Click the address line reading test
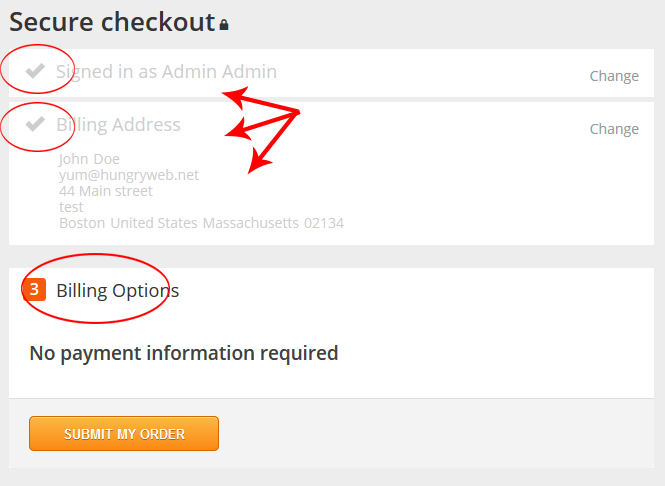 pos(71,207)
